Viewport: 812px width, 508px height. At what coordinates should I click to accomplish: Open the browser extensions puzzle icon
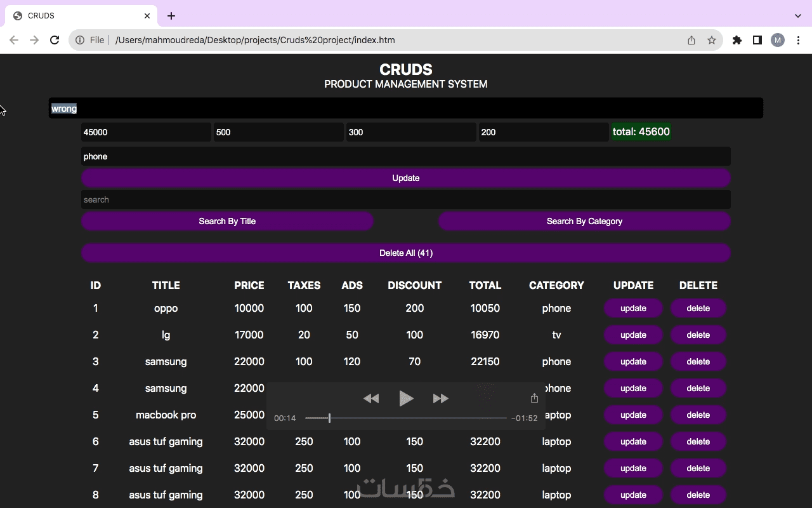tap(737, 40)
